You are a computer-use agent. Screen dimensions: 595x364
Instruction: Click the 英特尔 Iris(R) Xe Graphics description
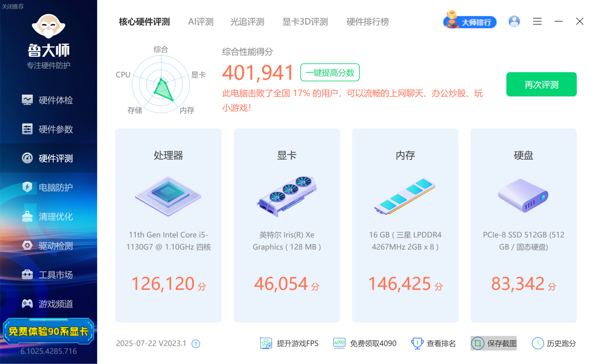tap(287, 241)
